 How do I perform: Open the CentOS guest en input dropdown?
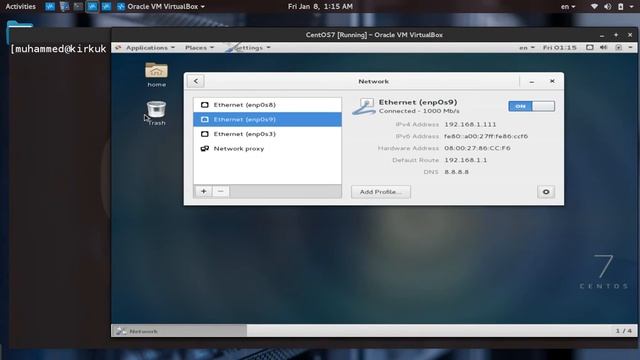click(527, 48)
